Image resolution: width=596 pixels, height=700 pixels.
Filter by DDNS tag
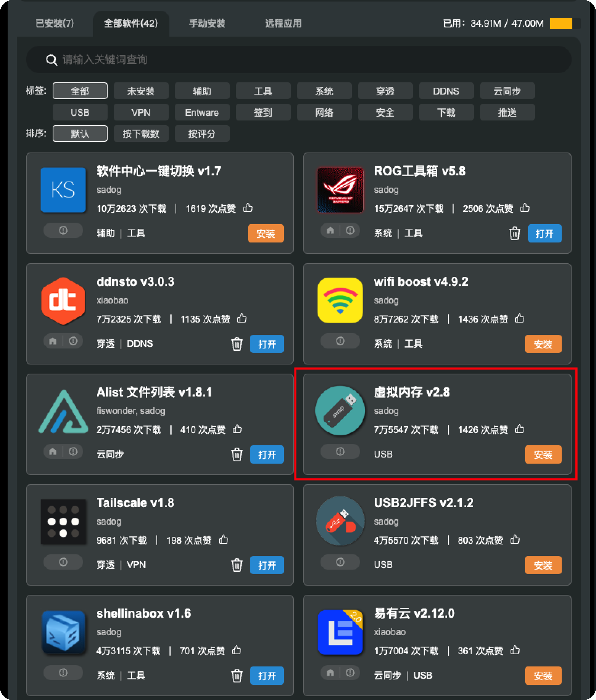pyautogui.click(x=446, y=91)
